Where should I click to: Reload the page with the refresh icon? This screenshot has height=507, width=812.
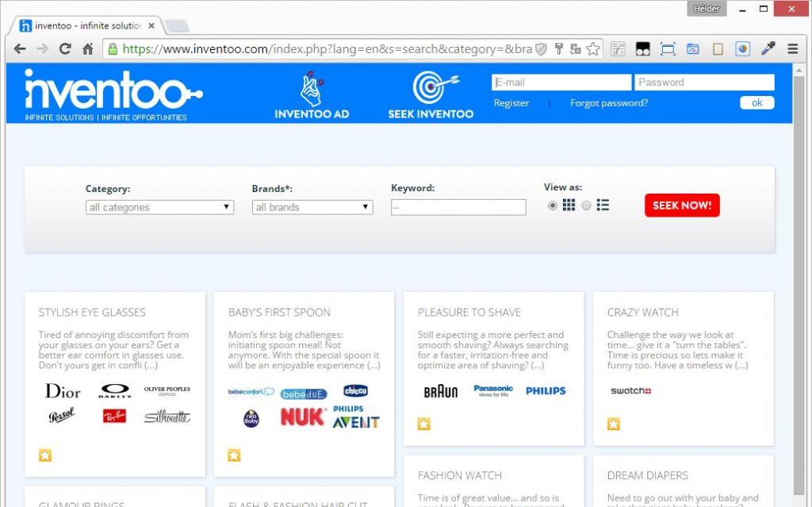coord(65,49)
